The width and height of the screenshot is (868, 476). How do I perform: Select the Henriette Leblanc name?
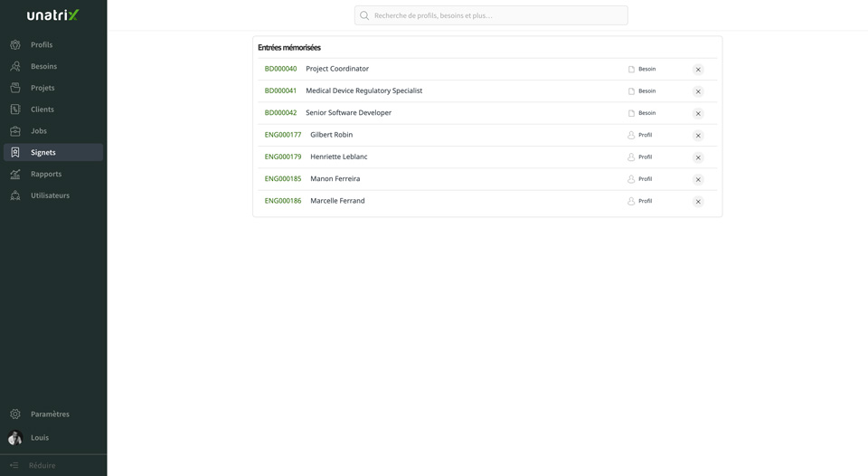tap(339, 157)
